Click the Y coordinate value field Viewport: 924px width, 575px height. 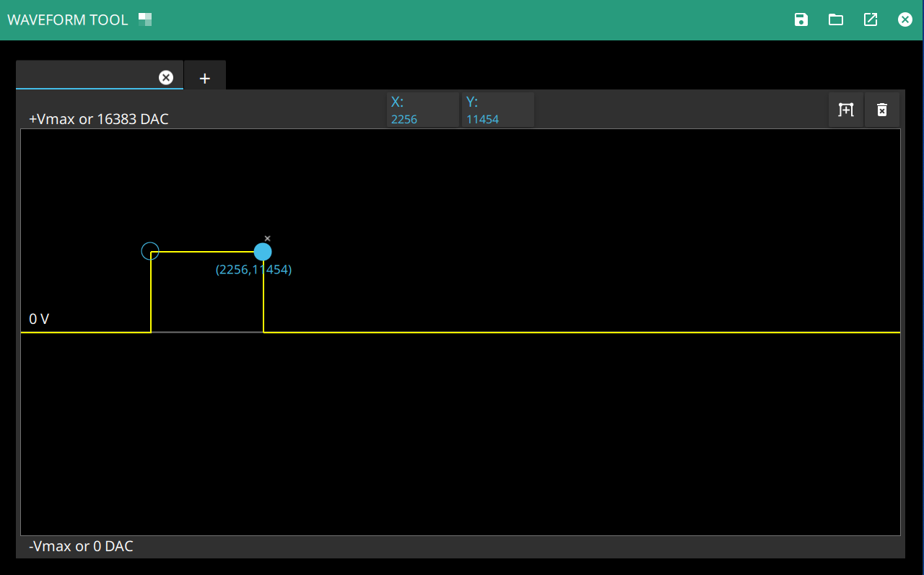pos(497,119)
